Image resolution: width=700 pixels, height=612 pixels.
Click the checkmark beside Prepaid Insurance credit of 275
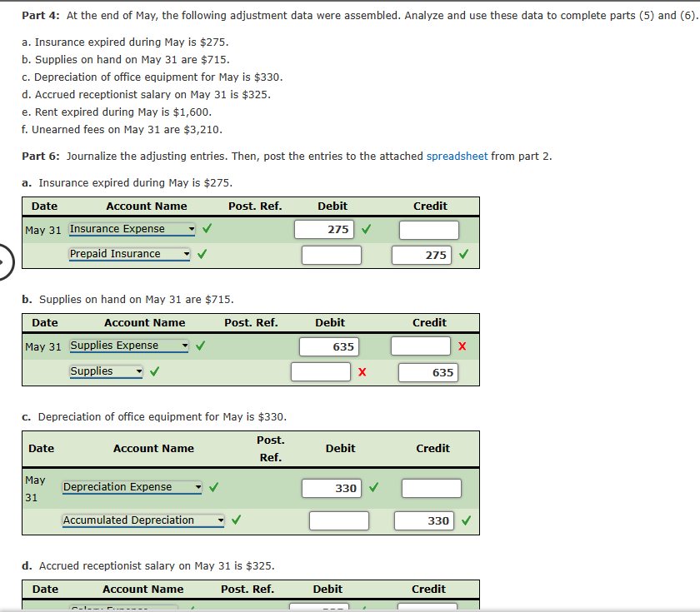pyautogui.click(x=463, y=255)
